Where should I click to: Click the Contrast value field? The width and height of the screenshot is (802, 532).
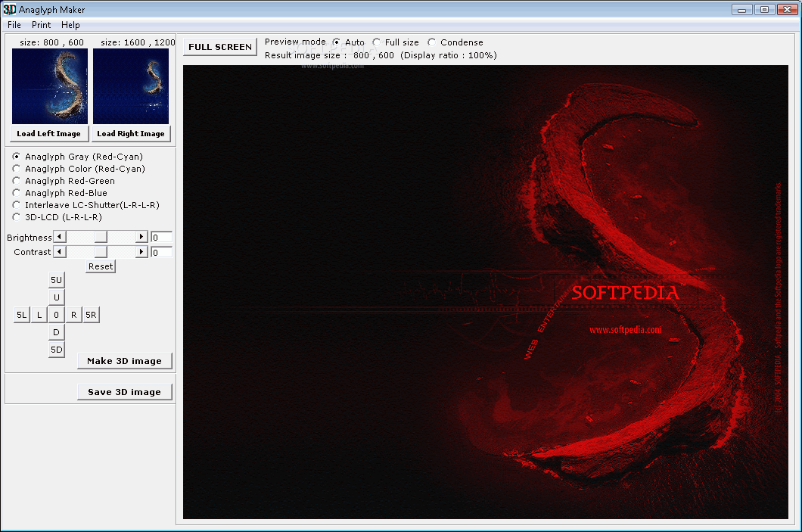point(162,252)
